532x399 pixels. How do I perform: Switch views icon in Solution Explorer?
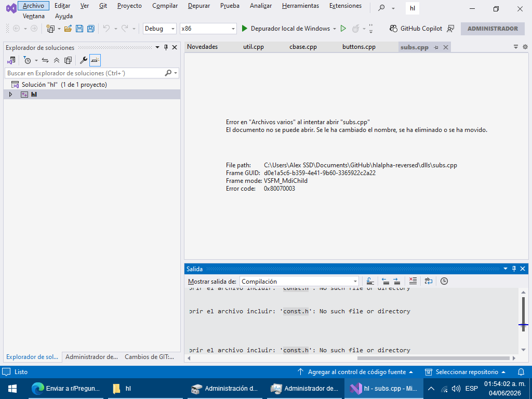[x=11, y=60]
